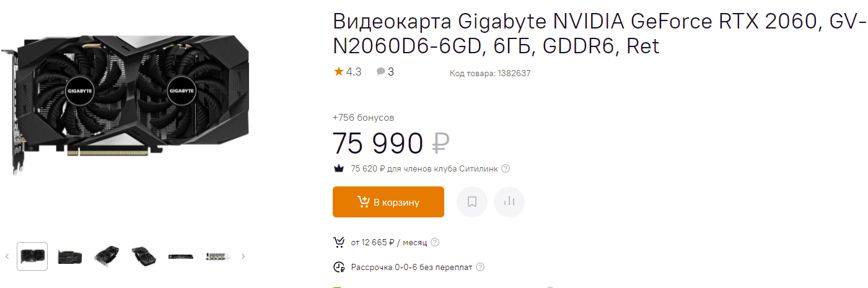This screenshot has width=868, height=288.
Task: Click help icon next to Рассрочка 0-0-6
Action: (x=480, y=268)
